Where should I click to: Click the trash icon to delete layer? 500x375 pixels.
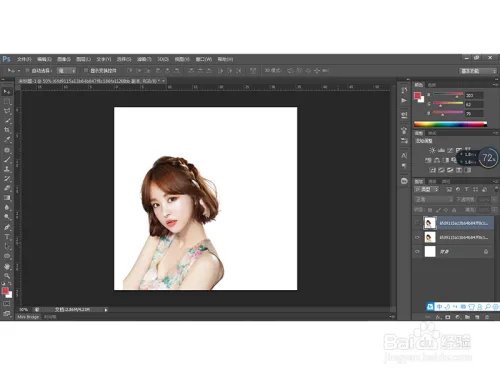487,317
